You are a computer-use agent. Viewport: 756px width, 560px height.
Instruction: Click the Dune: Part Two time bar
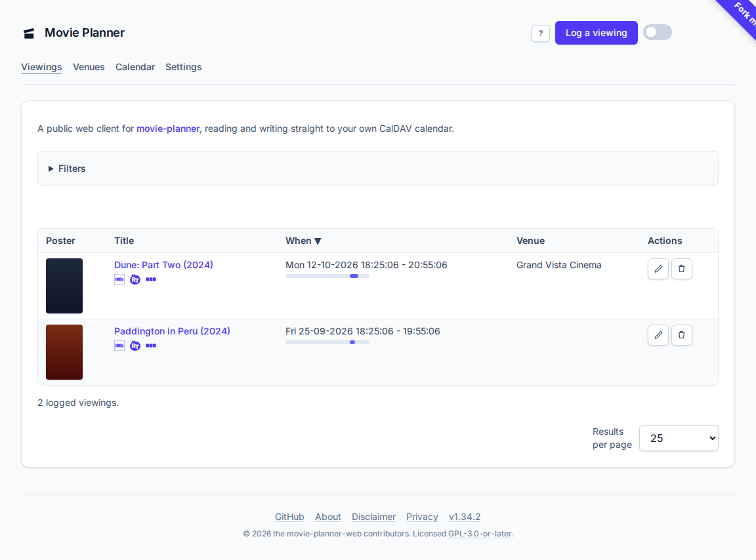click(327, 276)
